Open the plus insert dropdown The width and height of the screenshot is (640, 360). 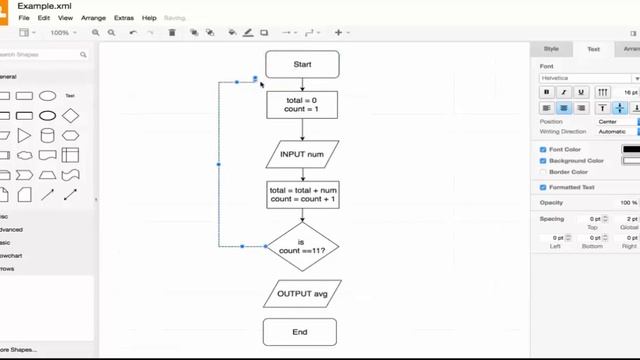342,32
